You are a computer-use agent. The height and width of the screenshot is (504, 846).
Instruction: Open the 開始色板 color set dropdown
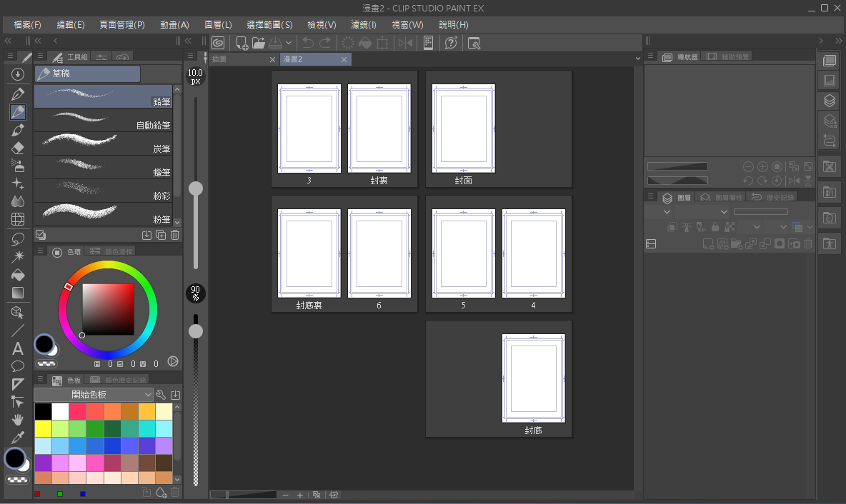coord(94,395)
